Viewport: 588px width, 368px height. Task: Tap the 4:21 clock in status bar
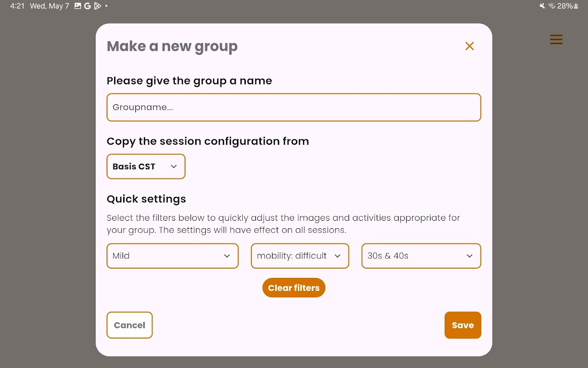click(17, 6)
